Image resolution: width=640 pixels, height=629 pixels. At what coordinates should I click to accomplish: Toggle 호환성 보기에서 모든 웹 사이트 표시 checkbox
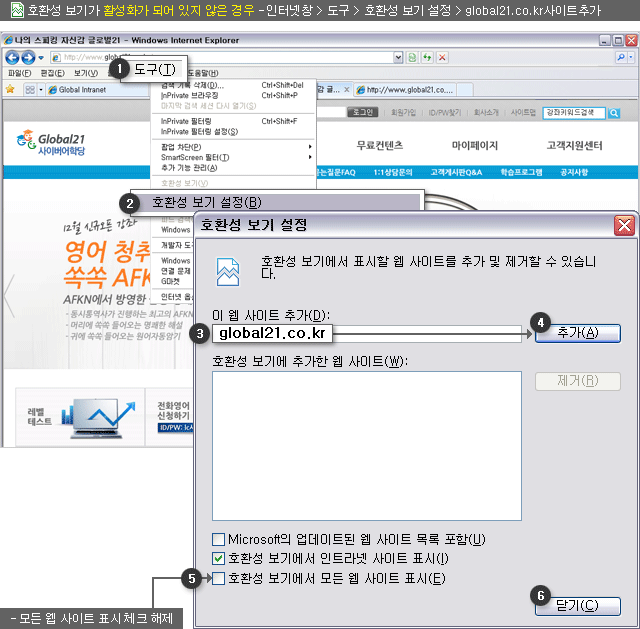[x=219, y=578]
